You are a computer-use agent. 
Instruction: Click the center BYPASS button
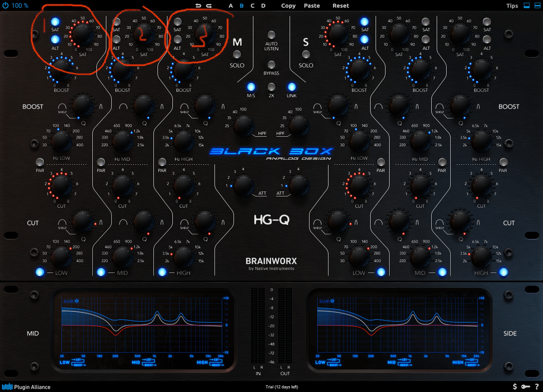click(x=271, y=64)
